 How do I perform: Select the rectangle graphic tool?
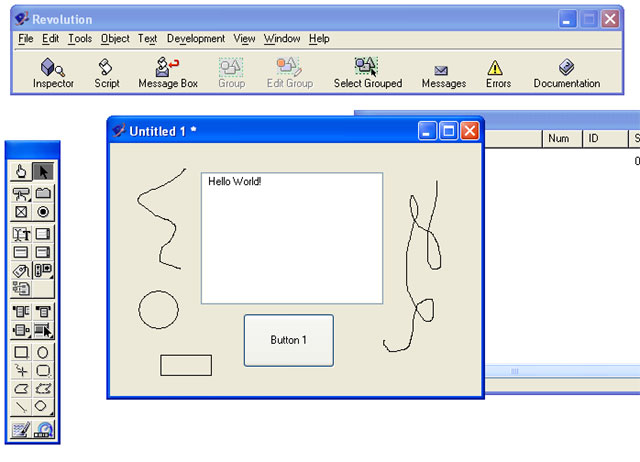[21, 352]
